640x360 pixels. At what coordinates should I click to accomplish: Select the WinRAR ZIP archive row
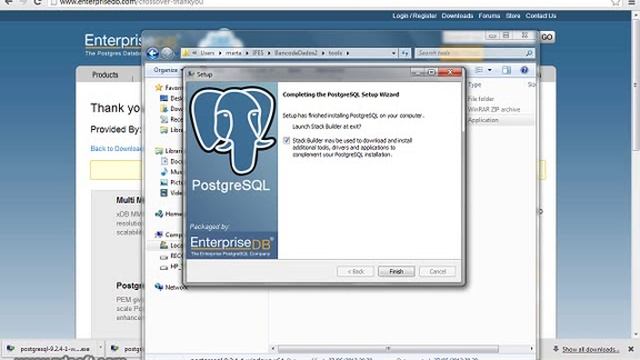[493, 109]
